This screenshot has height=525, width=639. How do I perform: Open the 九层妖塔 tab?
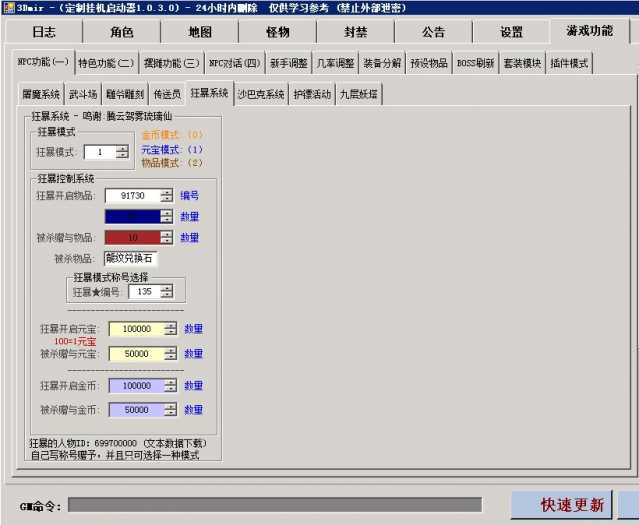358,95
